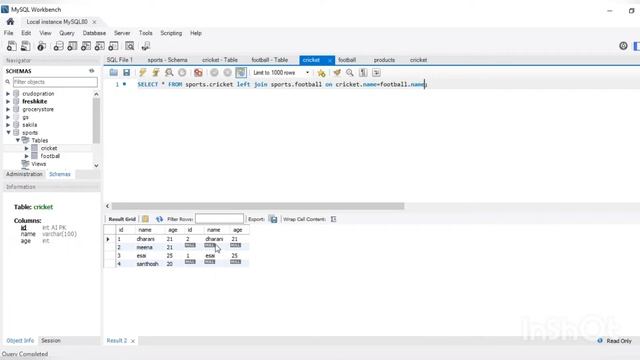Click the Result Grid button
The height and width of the screenshot is (360, 640).
(122, 219)
